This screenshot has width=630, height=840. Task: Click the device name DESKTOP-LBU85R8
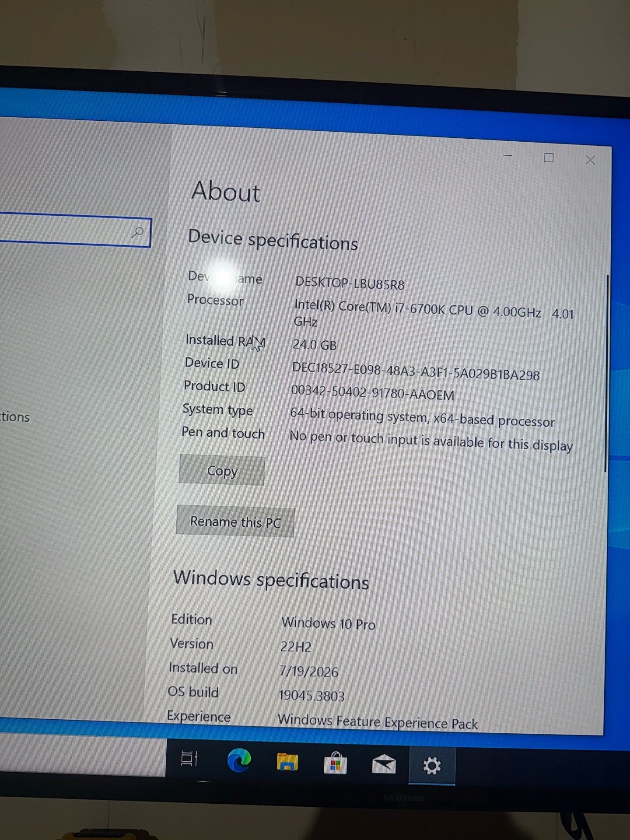[x=350, y=283]
